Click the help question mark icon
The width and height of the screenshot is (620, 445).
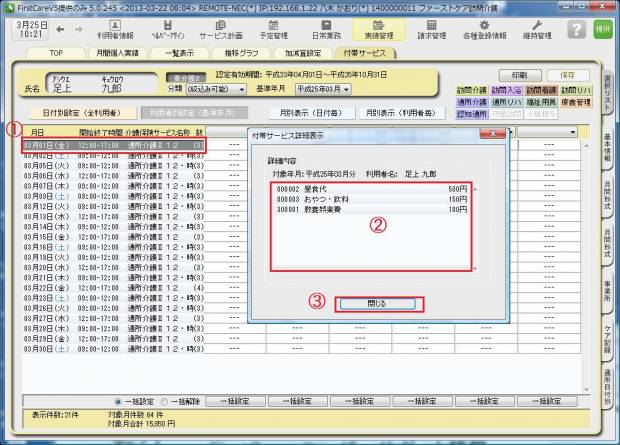pyautogui.click(x=576, y=29)
